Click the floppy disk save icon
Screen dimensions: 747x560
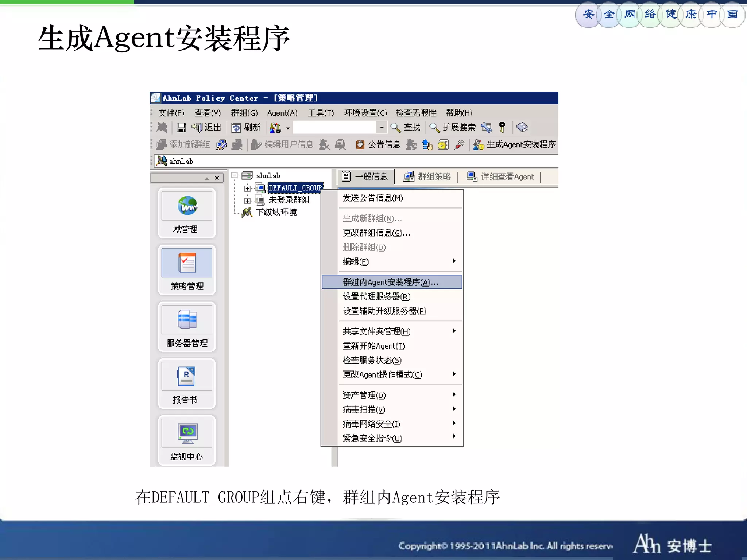tap(181, 127)
